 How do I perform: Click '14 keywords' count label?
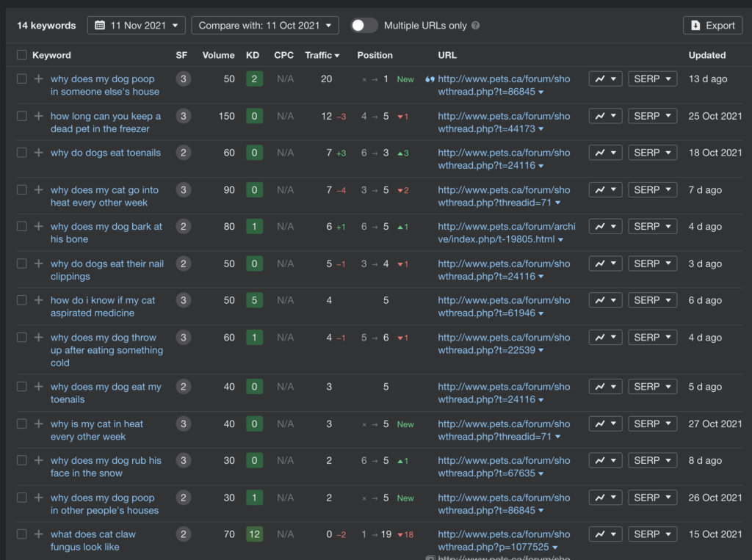pos(46,26)
